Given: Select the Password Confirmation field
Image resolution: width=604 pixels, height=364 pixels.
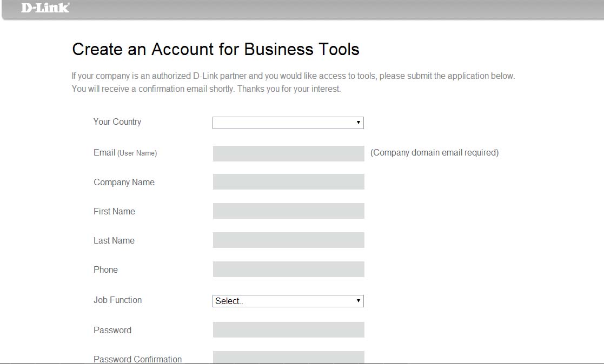Looking at the screenshot, I should click(288, 358).
